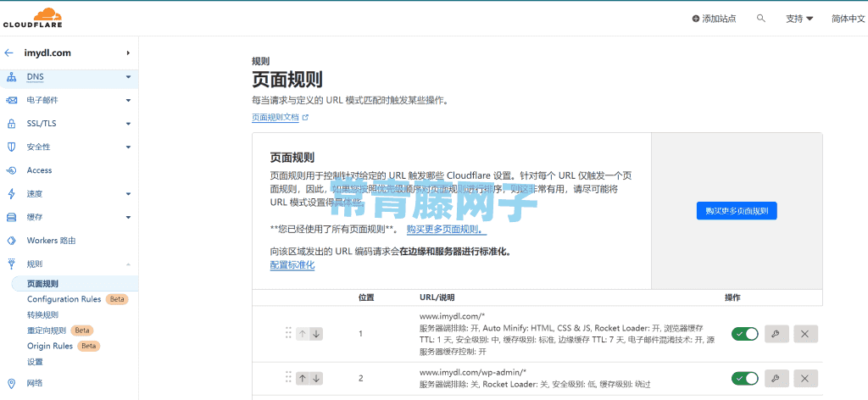Move rule 1 up with arrow
Viewport: 868px width, 400px height.
303,334
